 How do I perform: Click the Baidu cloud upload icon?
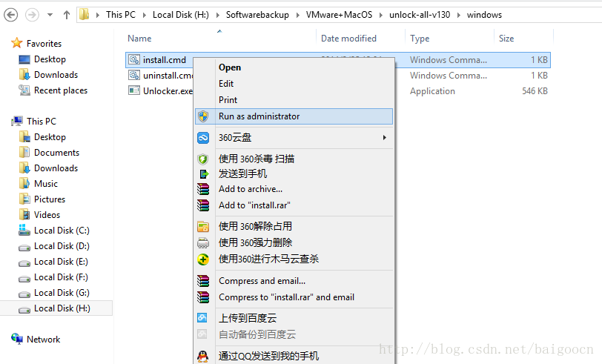click(x=202, y=317)
